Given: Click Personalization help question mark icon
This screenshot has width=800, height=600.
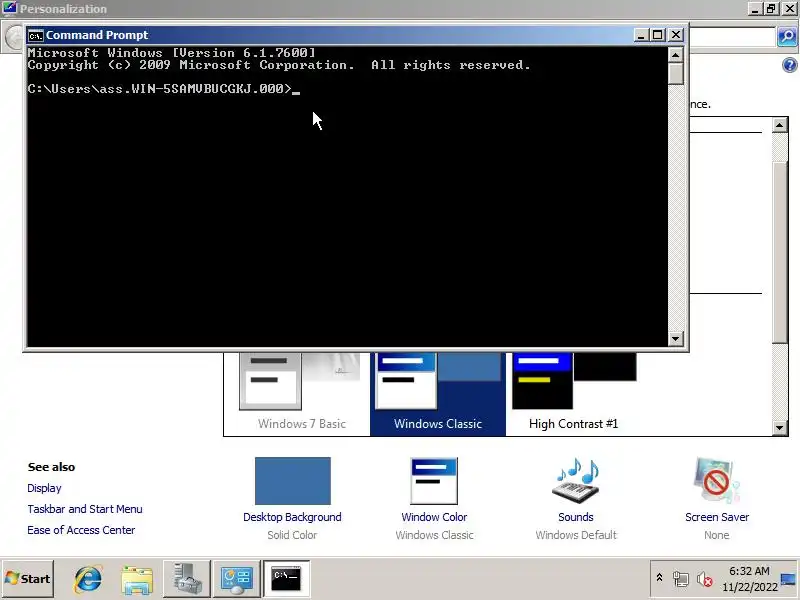Looking at the screenshot, I should click(789, 65).
